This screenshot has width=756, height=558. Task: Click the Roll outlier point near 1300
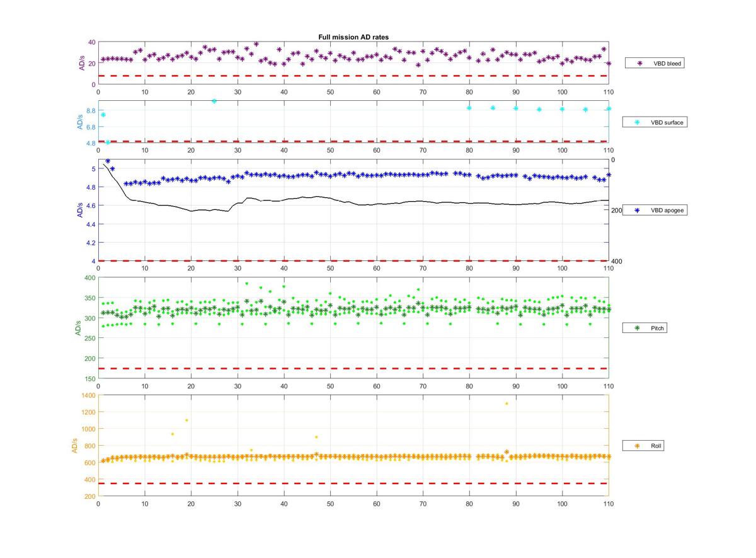pos(507,404)
